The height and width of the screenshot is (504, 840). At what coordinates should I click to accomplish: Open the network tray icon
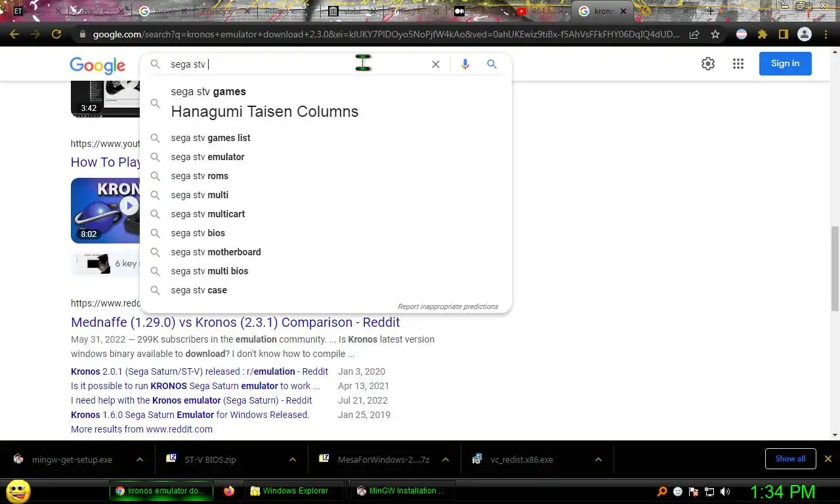709,492
